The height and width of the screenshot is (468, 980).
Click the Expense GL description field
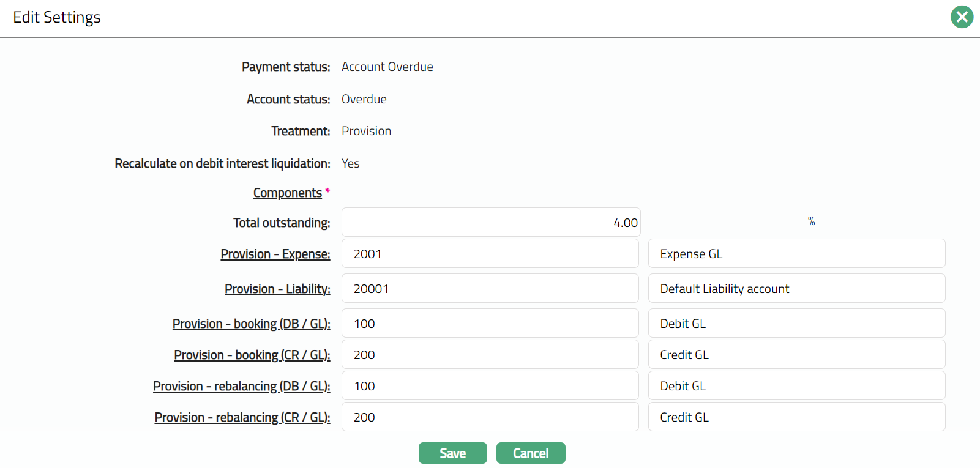point(797,253)
